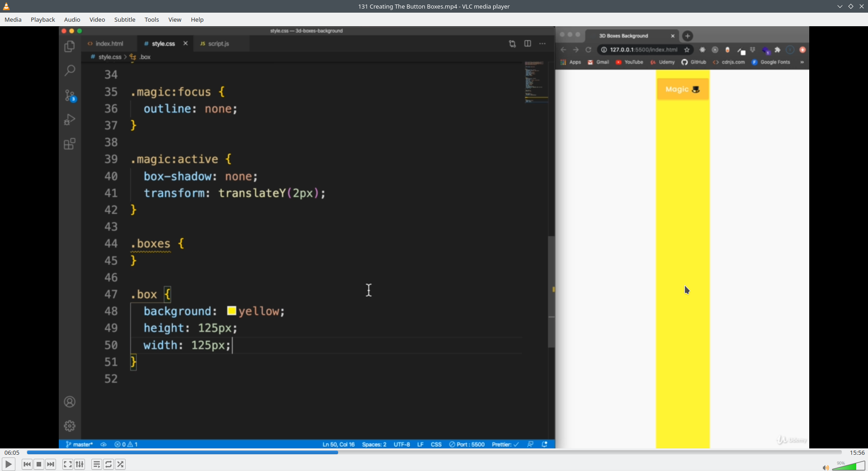The width and height of the screenshot is (868, 471).
Task: Click the open changes icon in editor
Action: point(512,44)
